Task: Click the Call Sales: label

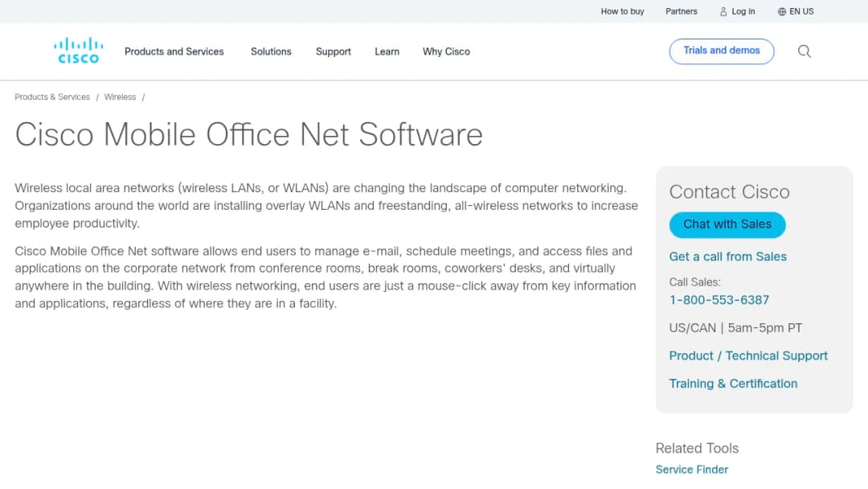Action: (694, 282)
